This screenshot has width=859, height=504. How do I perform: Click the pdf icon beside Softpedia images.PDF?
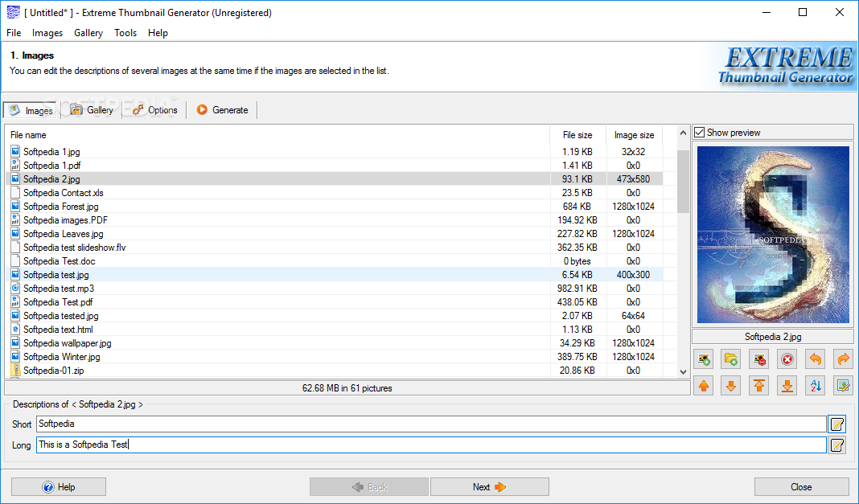click(x=15, y=220)
